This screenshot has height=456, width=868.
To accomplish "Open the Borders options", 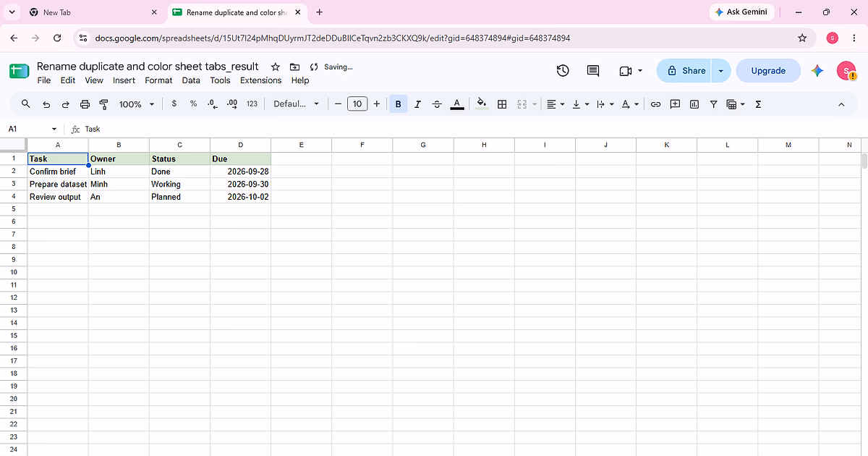I will coord(502,104).
